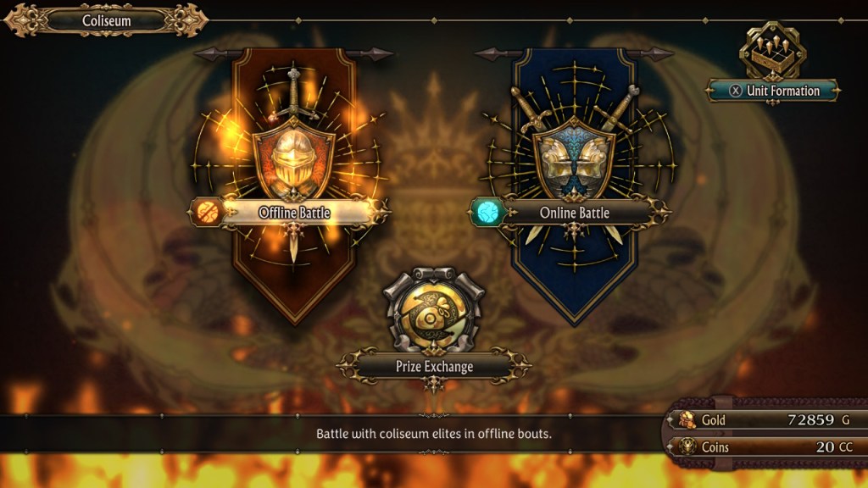The height and width of the screenshot is (488, 868).
Task: Click the golden helmet shield emblem
Action: pyautogui.click(x=294, y=158)
